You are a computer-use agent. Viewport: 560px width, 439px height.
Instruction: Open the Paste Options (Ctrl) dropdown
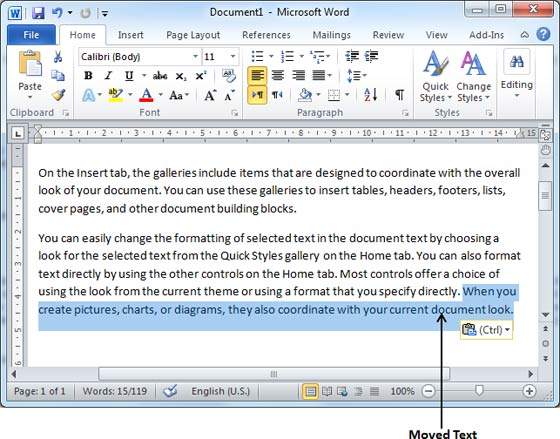(486, 329)
